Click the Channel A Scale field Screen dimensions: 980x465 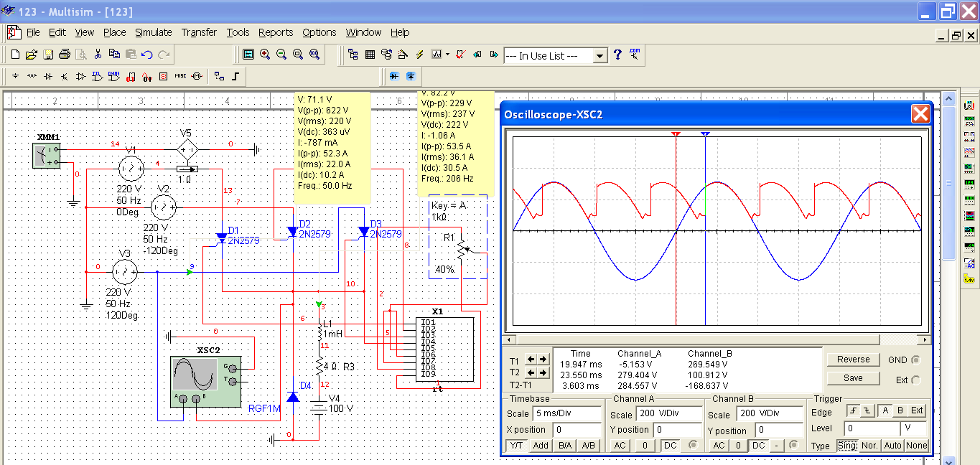pyautogui.click(x=668, y=414)
